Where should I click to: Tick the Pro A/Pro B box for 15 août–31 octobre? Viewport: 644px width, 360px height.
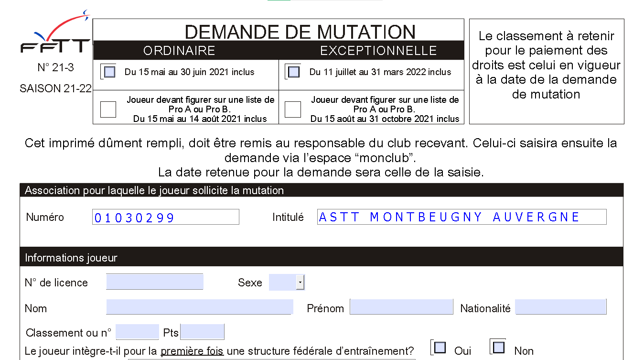tap(293, 109)
